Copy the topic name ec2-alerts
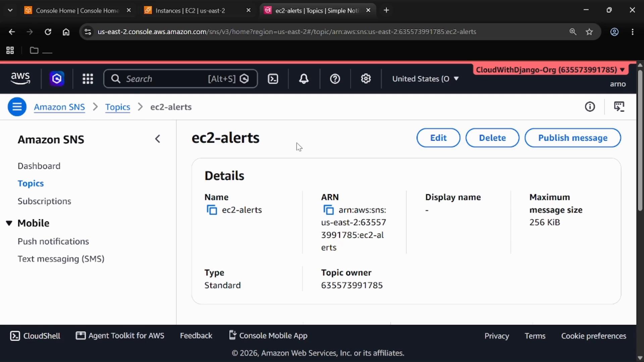Image resolution: width=644 pixels, height=362 pixels. (212, 210)
